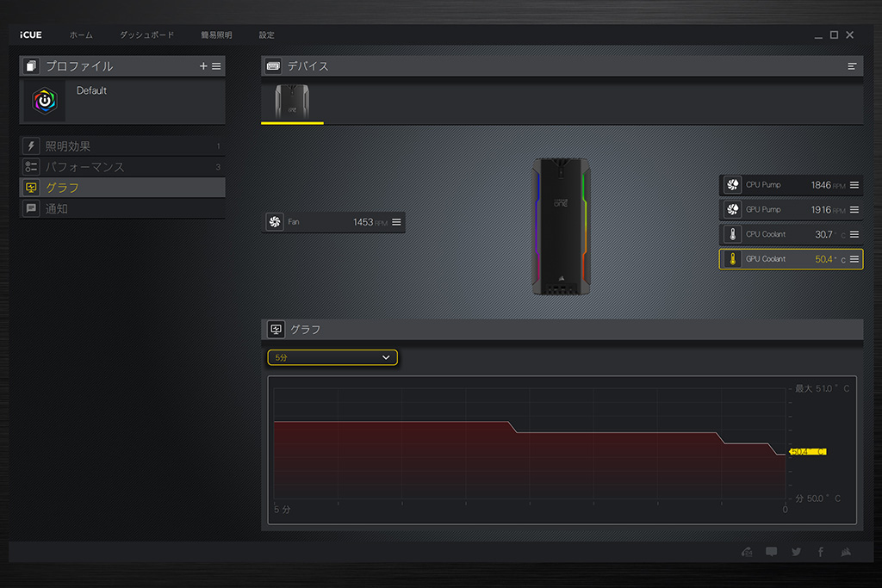The image size is (882, 588).
Task: Open CPU Coolant options menu
Action: (x=854, y=234)
